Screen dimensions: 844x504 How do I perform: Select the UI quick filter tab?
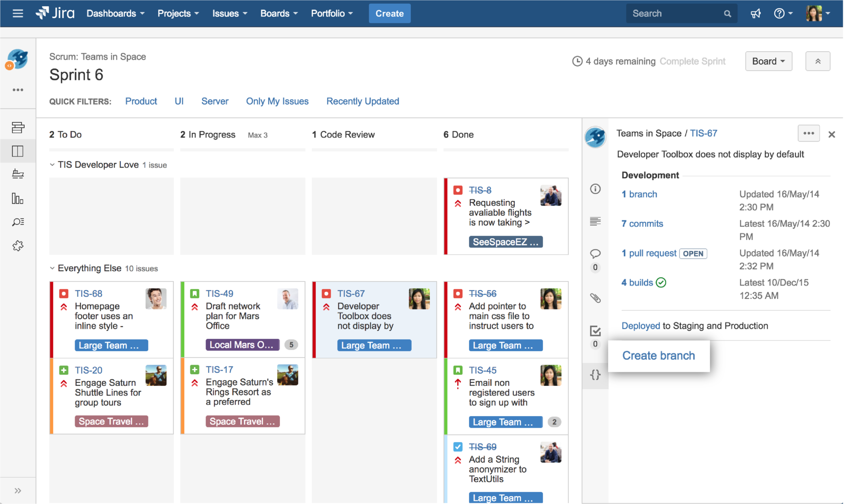tap(178, 101)
